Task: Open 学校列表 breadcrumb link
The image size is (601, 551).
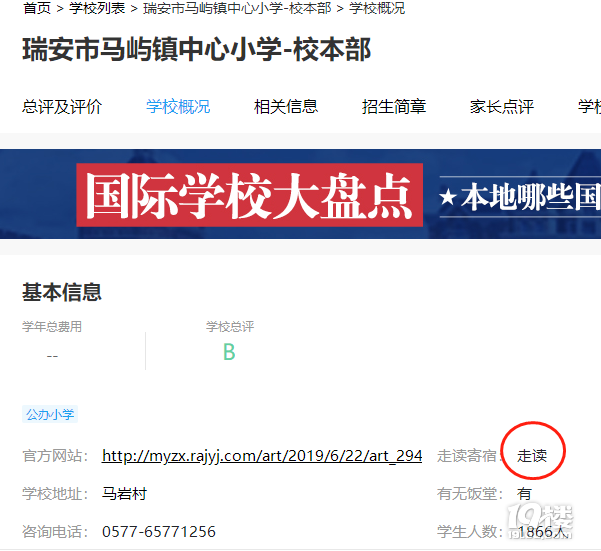Action: [x=97, y=8]
